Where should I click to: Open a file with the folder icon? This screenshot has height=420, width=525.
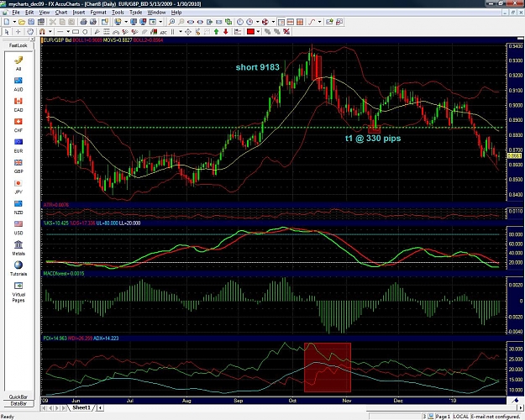click(22, 22)
